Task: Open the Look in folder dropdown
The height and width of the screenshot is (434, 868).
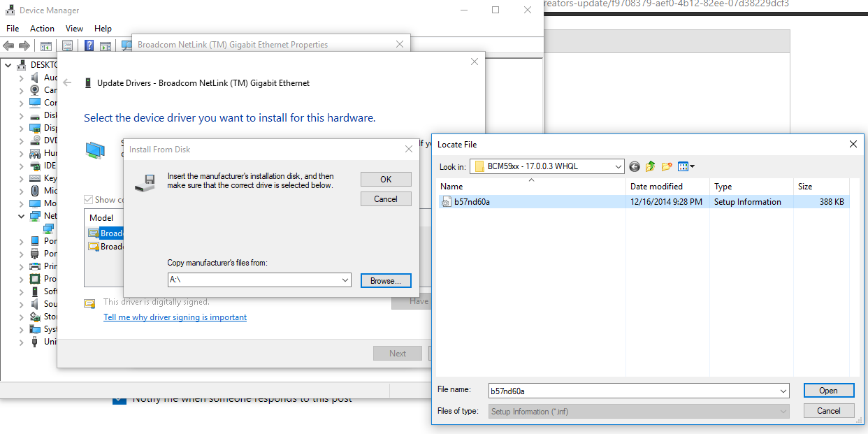Action: coord(618,166)
